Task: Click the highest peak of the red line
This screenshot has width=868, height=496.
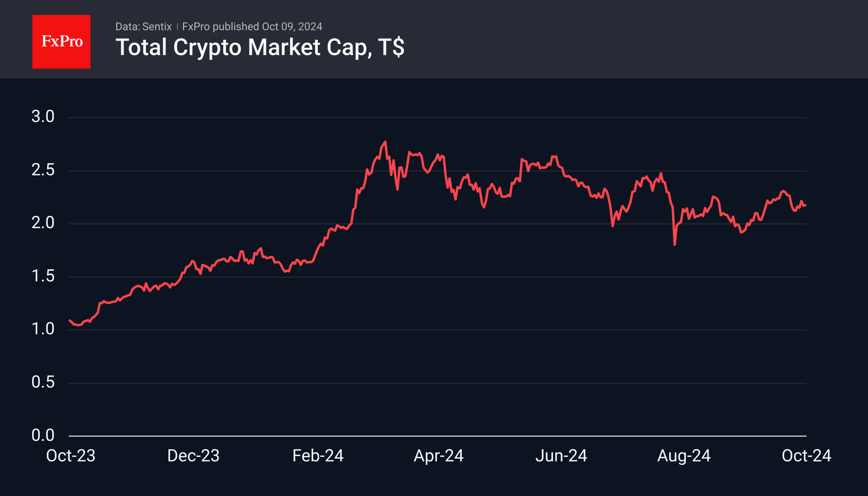Action: click(385, 142)
